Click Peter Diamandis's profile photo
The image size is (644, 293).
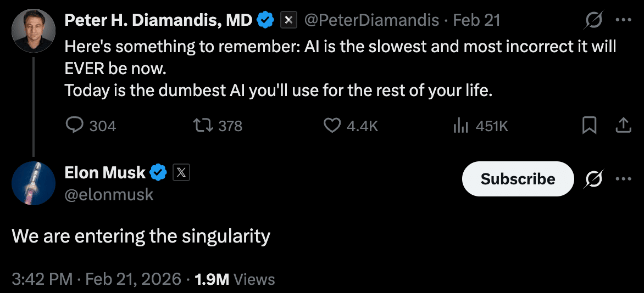33,30
